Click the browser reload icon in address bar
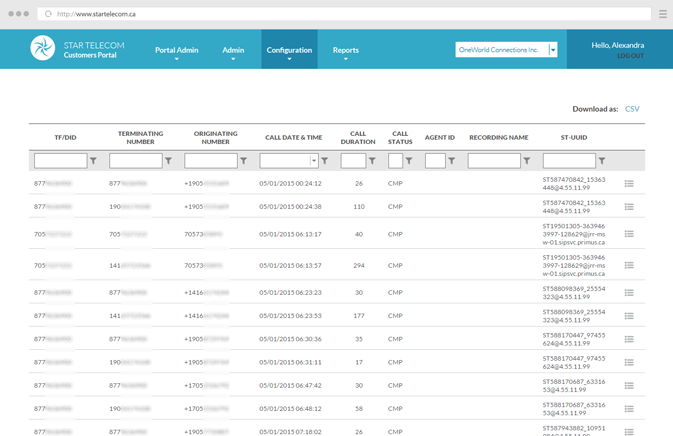The height and width of the screenshot is (436, 673). click(48, 14)
